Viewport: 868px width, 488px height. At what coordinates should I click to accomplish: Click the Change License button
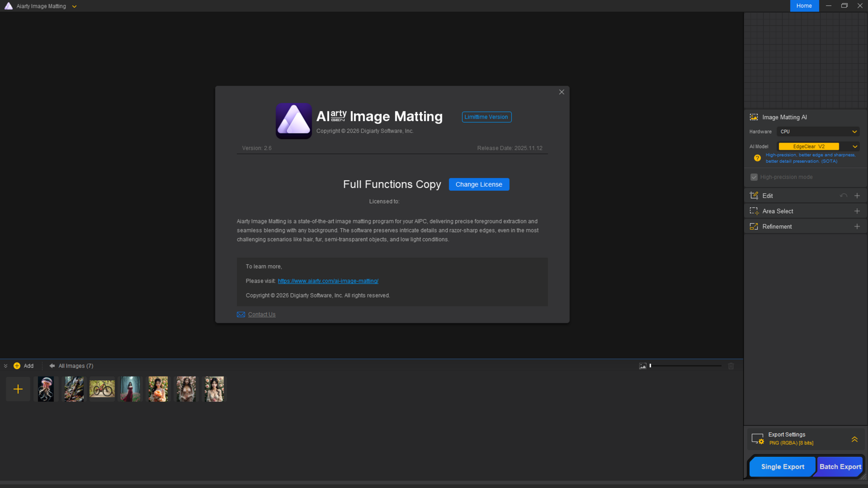coord(479,184)
